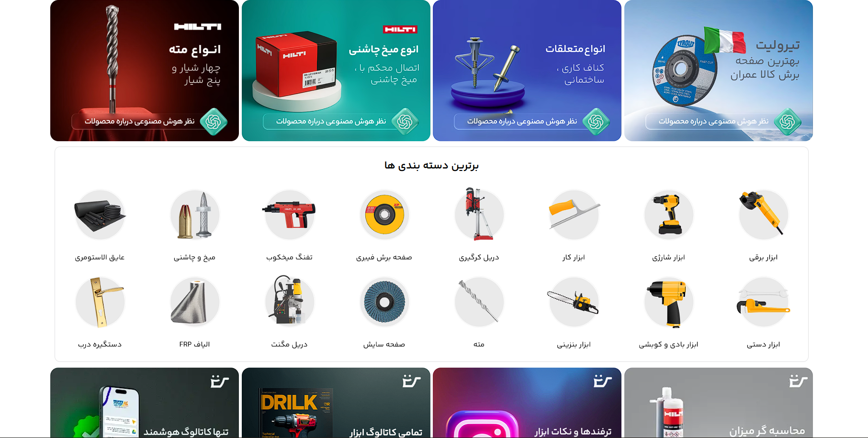Open the ابزار برقی angle grinder category icon
Screen dimensions: 868x438
click(763, 214)
